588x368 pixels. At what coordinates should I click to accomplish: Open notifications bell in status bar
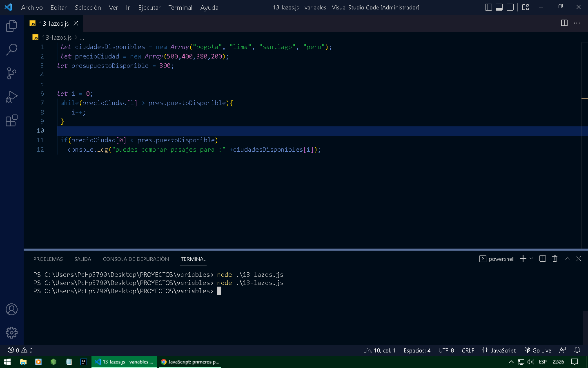(577, 350)
